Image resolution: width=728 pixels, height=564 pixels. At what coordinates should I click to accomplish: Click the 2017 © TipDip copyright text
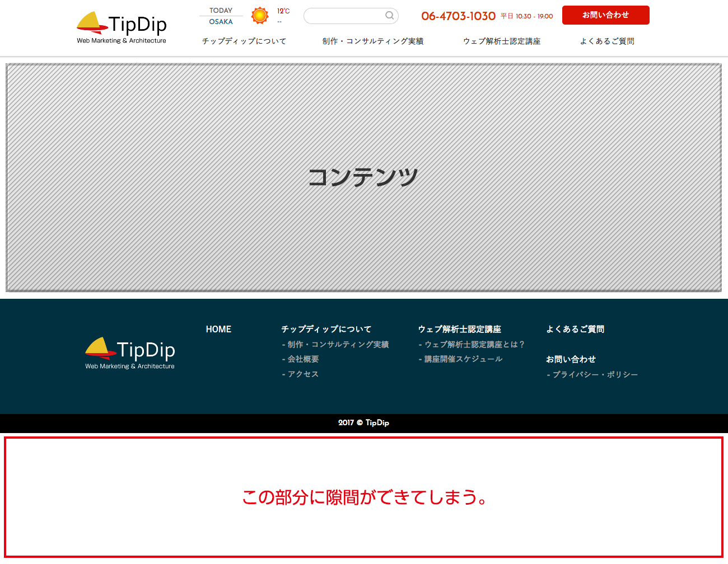pyautogui.click(x=363, y=422)
